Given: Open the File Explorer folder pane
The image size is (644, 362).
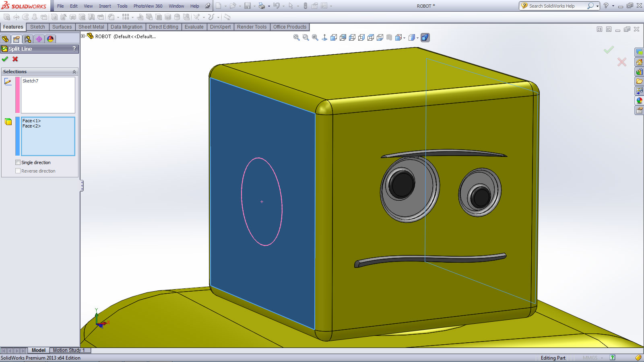Looking at the screenshot, I should tap(639, 81).
